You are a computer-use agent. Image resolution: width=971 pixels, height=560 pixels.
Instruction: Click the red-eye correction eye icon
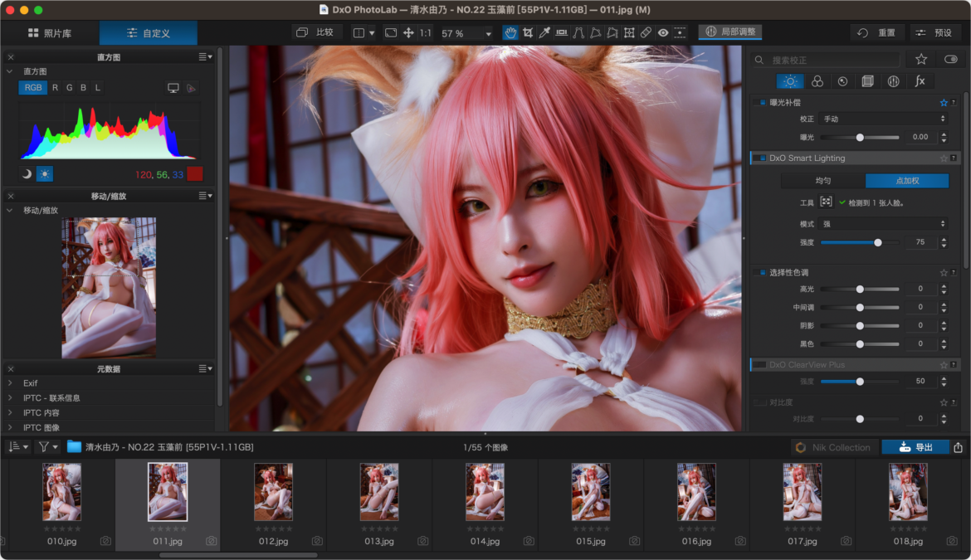point(663,33)
